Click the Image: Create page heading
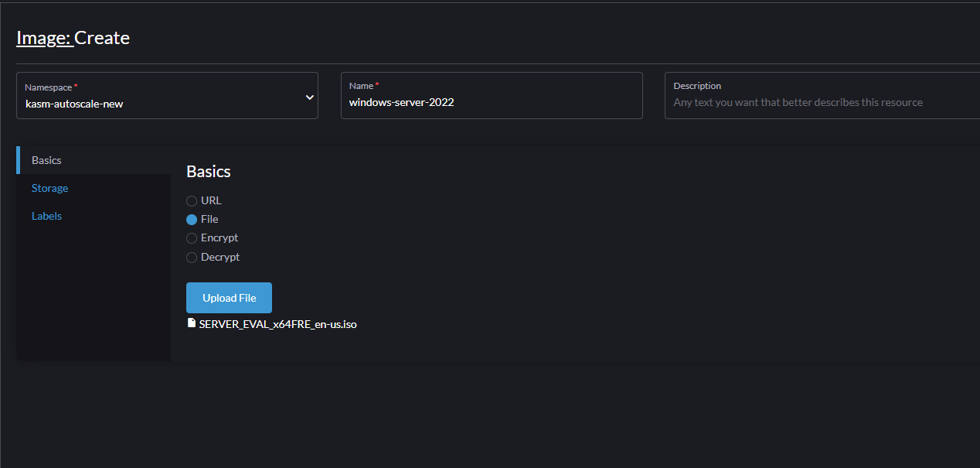Screen dimensions: 980x468 coord(73,37)
